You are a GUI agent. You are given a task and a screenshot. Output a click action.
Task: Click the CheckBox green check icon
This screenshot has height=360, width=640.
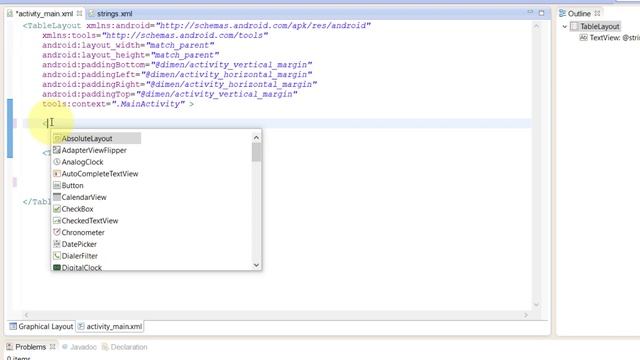(57, 209)
